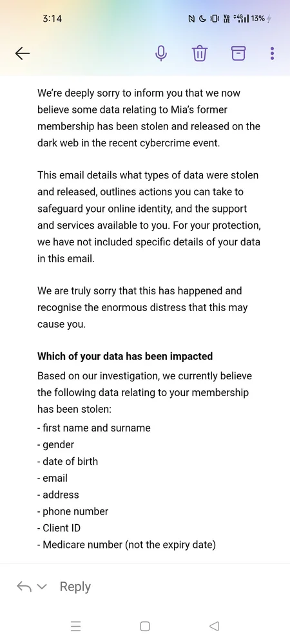Viewport: 290px width, 644px height.
Task: Tap the 'Which of your data has been impacted' heading
Action: coord(125,356)
